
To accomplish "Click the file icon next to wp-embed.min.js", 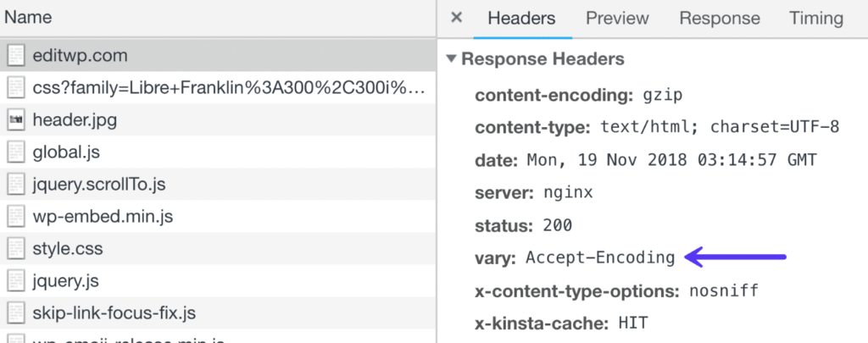I will 16,217.
